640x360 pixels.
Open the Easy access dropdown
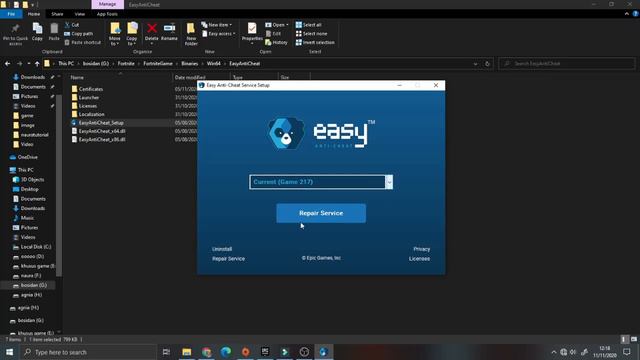219,34
